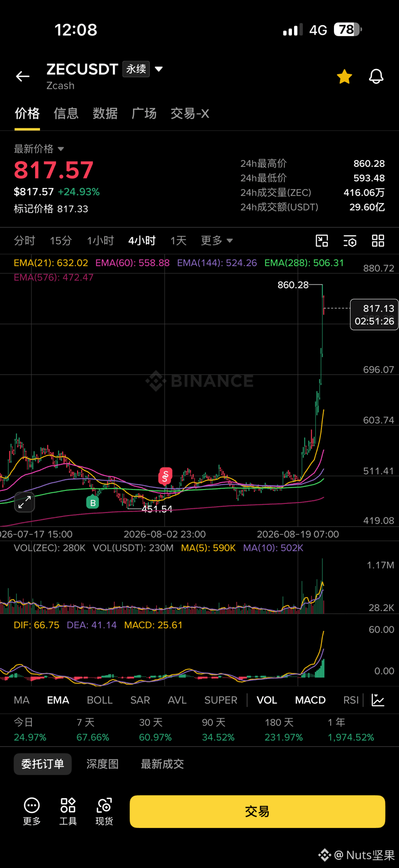Switch to the 广场 tab
This screenshot has height=868, width=399.
click(144, 113)
